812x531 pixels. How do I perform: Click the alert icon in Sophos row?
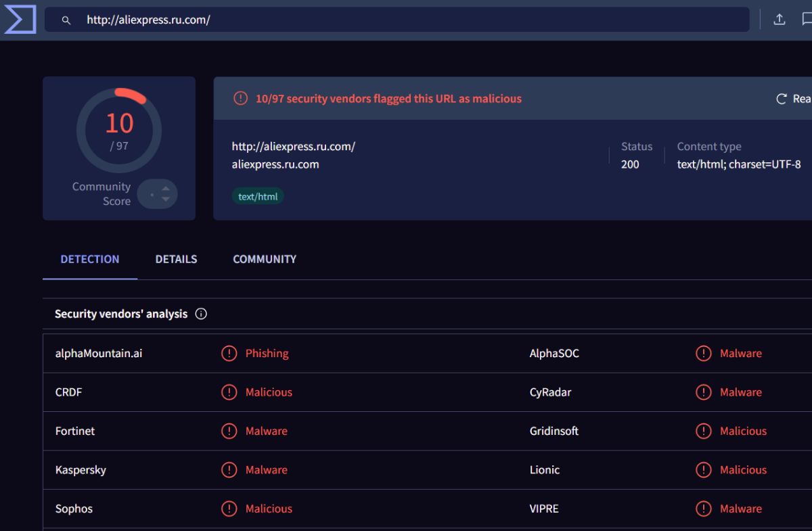229,509
